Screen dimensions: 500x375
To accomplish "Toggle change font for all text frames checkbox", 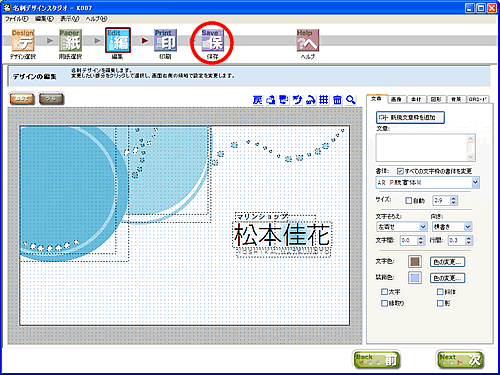I will 400,171.
